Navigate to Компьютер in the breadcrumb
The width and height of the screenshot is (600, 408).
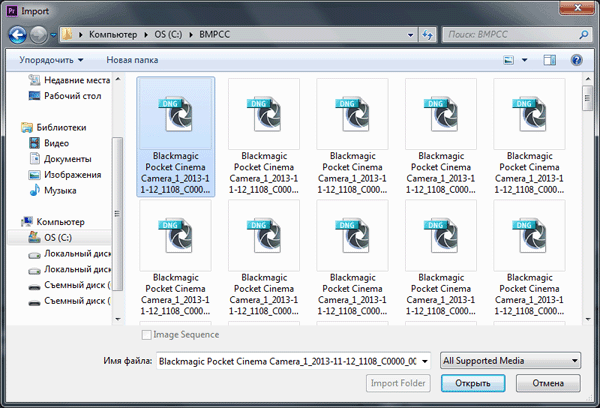pyautogui.click(x=113, y=34)
